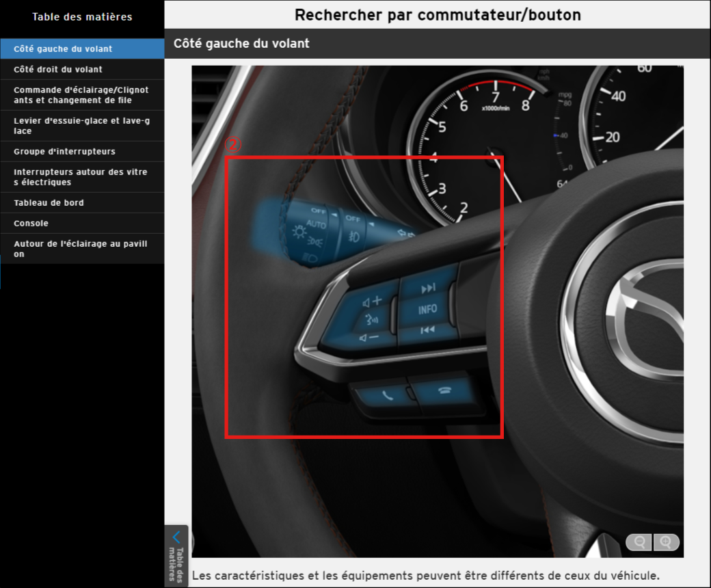The width and height of the screenshot is (711, 588).
Task: Click the fog light symbol on lever
Action: click(x=354, y=236)
